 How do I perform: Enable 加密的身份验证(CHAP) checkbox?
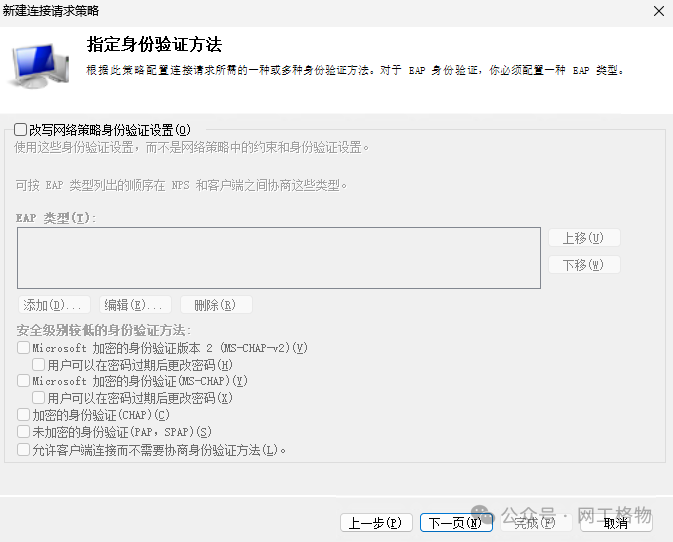click(x=23, y=415)
